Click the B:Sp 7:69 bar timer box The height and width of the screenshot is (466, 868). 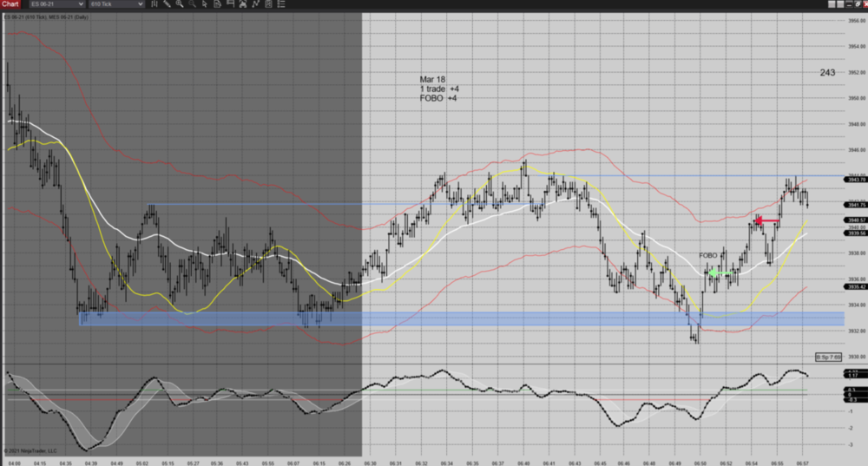pos(829,357)
